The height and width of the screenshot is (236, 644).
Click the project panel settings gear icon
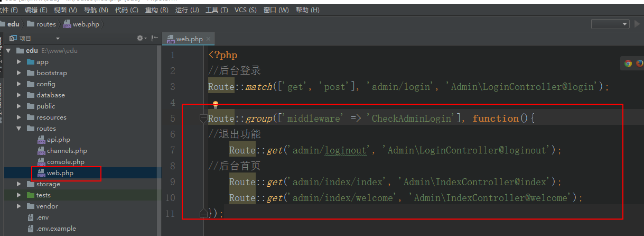(141, 38)
